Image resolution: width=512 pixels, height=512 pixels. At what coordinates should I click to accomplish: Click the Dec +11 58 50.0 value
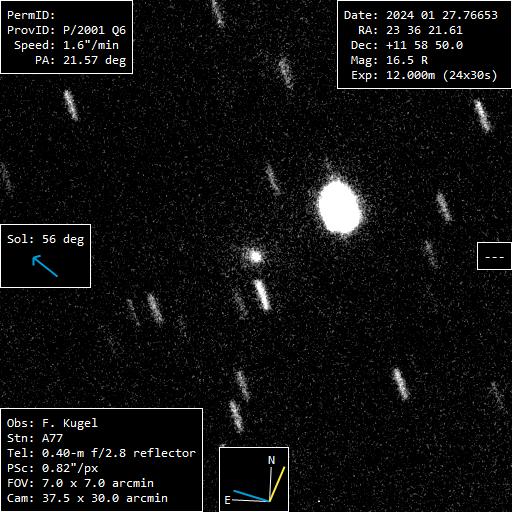pyautogui.click(x=424, y=45)
